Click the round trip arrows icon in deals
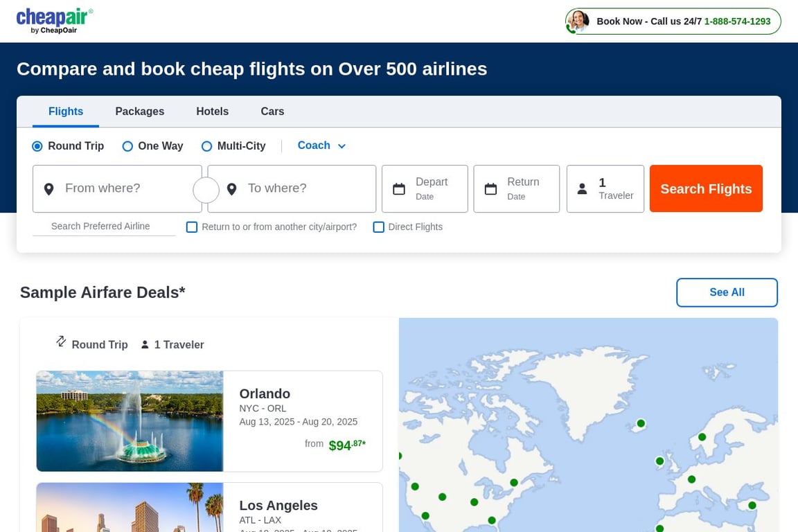 tap(61, 341)
